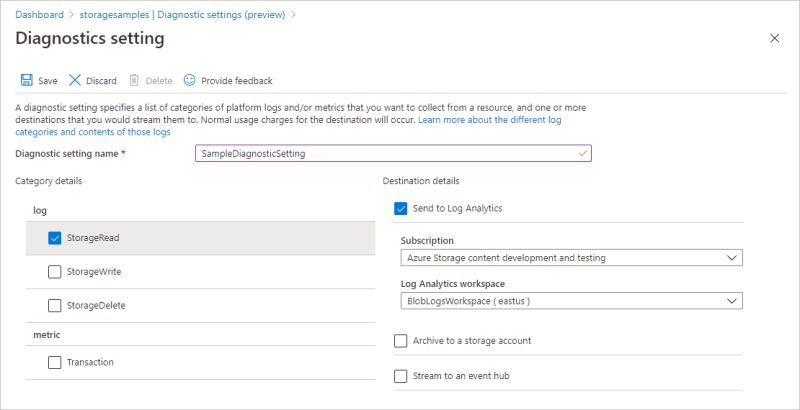
Task: Click the StorageDelete label text
Action: pos(96,305)
